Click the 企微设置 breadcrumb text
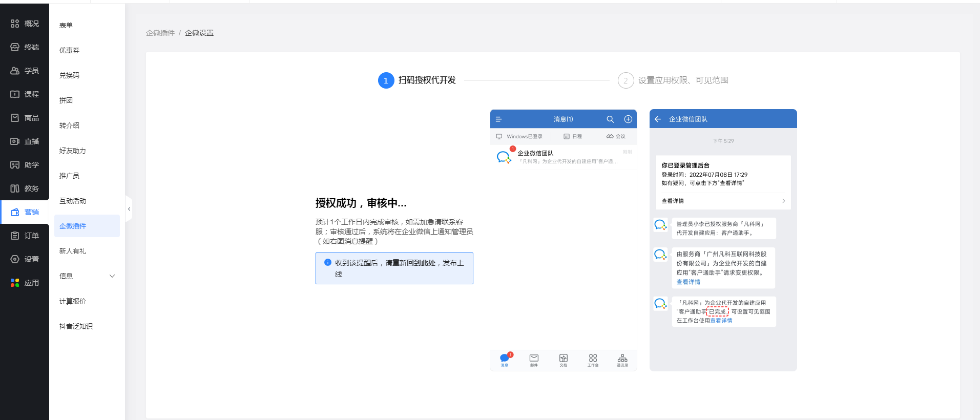This screenshot has width=980, height=420. 199,33
